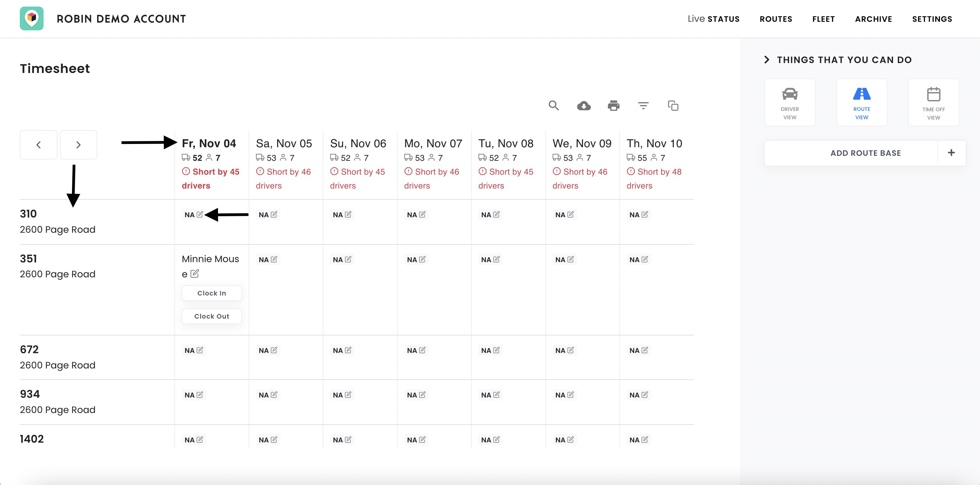The height and width of the screenshot is (485, 980).
Task: Click plus next to Add Route Base
Action: tap(951, 153)
